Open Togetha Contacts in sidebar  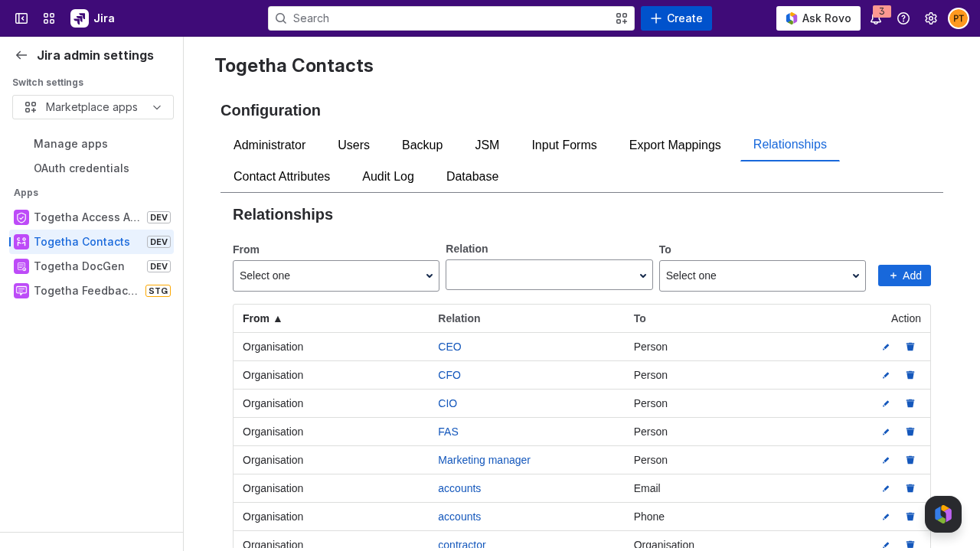click(92, 242)
